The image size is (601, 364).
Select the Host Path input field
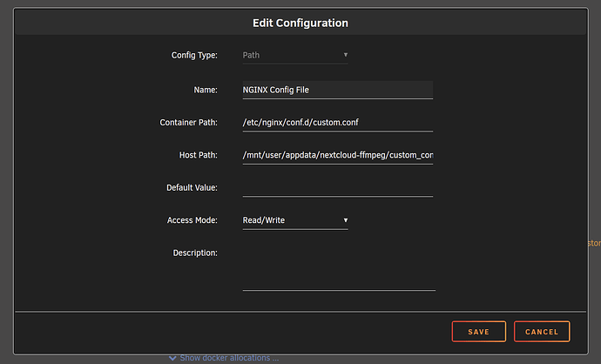[337, 155]
